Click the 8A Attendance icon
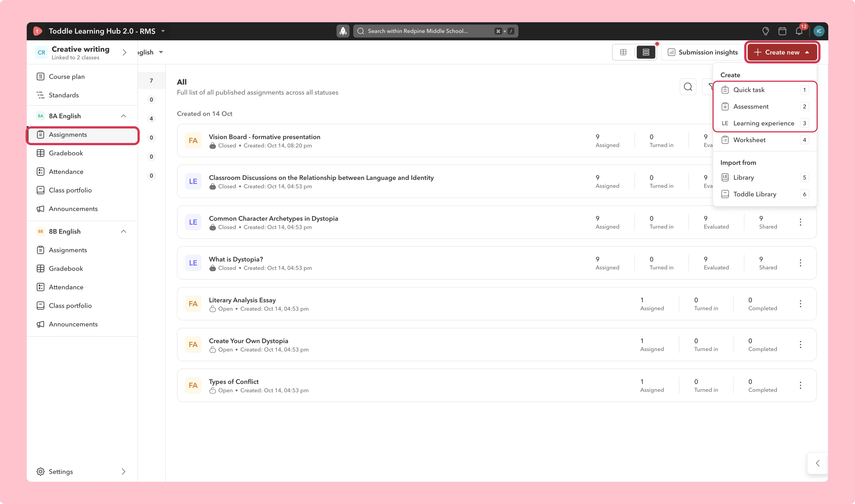This screenshot has width=855, height=504. click(40, 171)
